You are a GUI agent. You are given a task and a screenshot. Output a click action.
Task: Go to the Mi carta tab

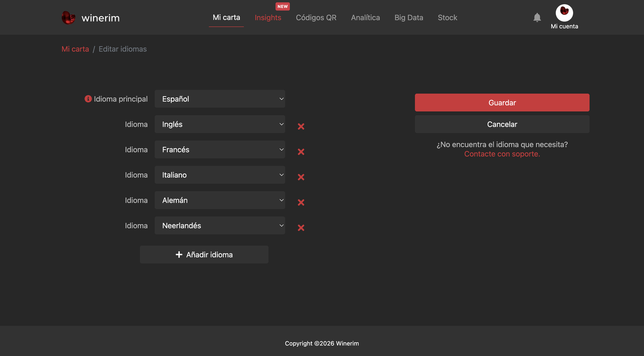(226, 18)
